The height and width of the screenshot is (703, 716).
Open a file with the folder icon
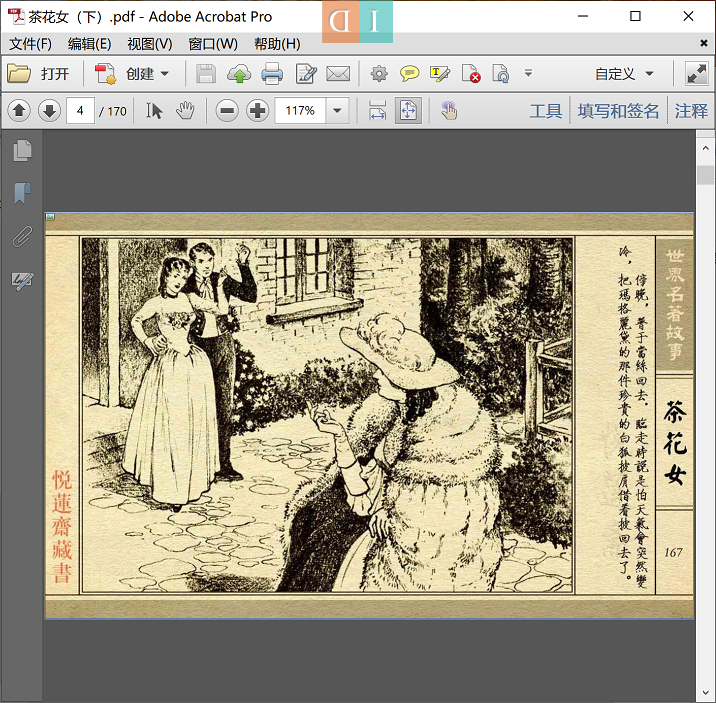click(x=19, y=73)
